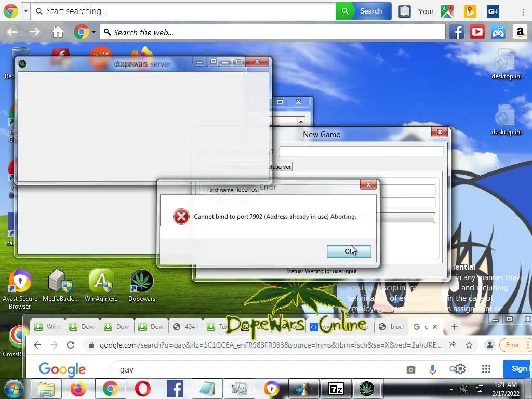
Task: Switch to the '404' tab in Chrome
Action: 185,327
